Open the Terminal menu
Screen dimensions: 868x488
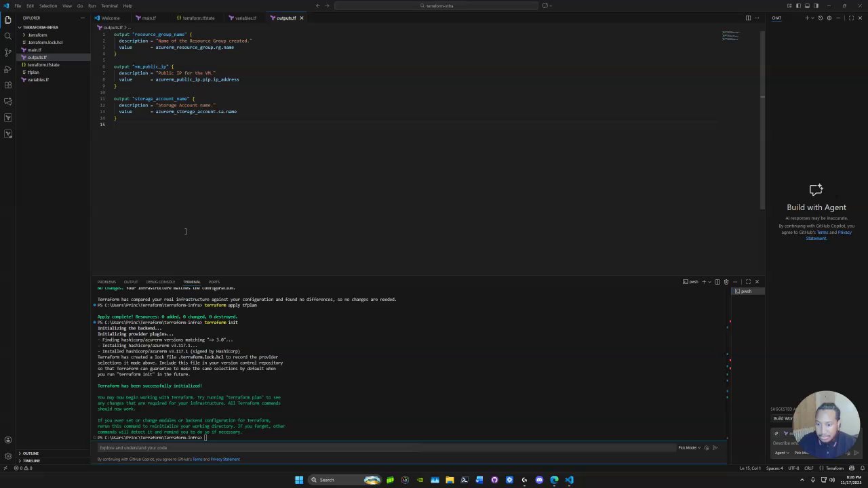[109, 6]
